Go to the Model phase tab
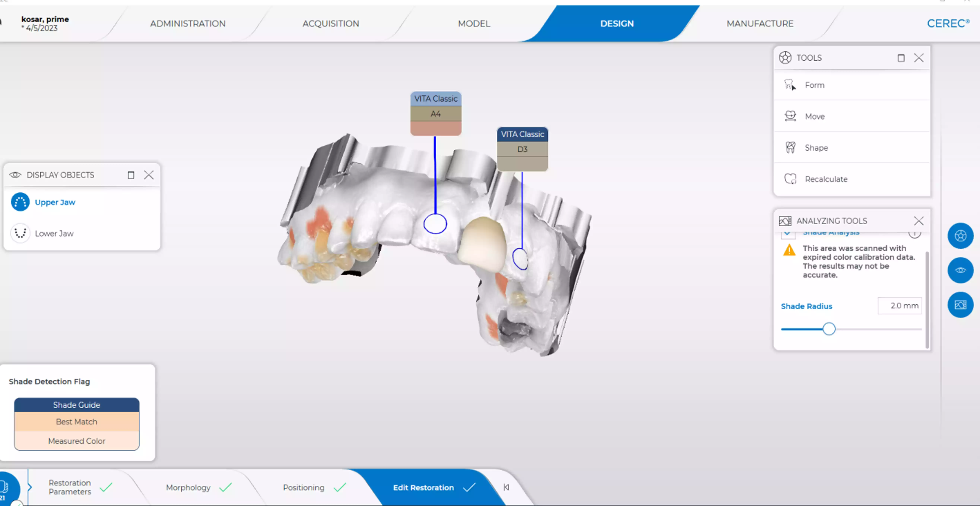980x506 pixels. [x=474, y=24]
